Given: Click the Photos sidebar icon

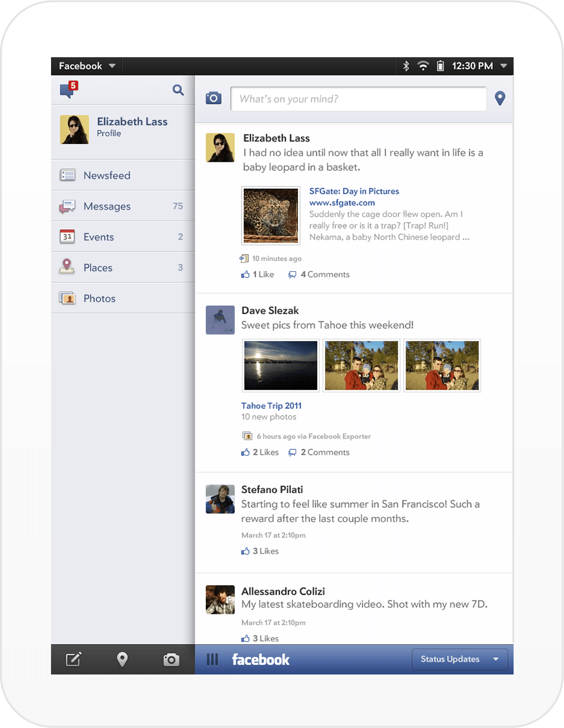Looking at the screenshot, I should (x=67, y=298).
